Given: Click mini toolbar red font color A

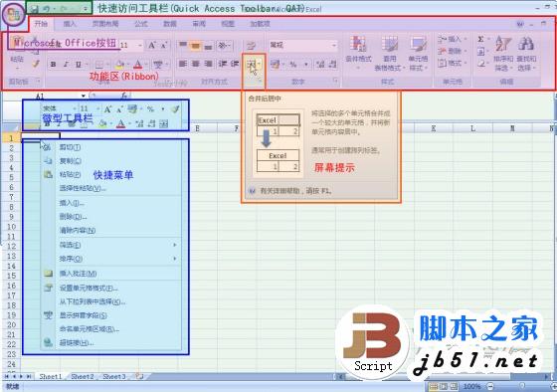Looking at the screenshot, I should [x=120, y=123].
